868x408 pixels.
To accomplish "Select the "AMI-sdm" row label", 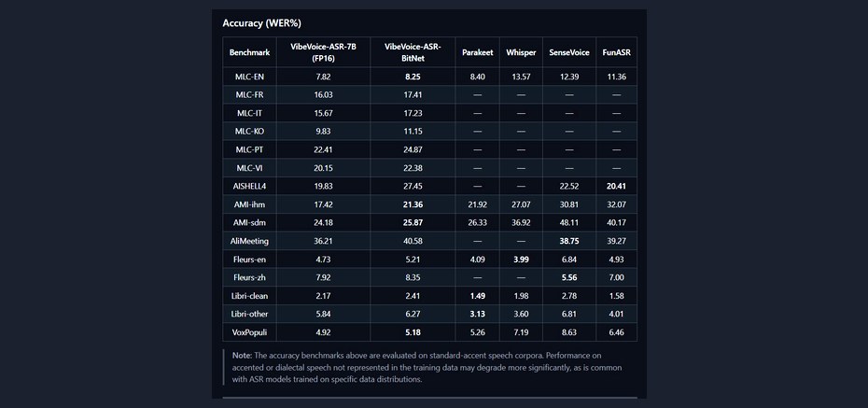I will [x=249, y=222].
